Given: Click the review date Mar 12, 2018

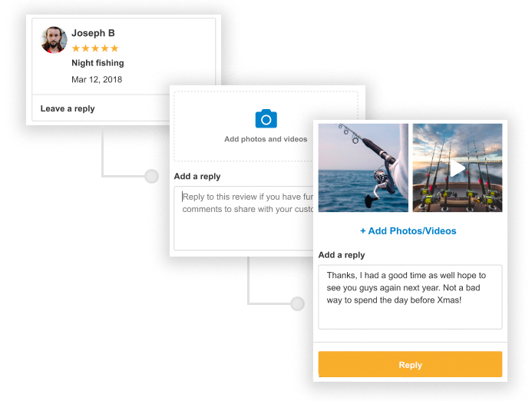Looking at the screenshot, I should point(97,79).
